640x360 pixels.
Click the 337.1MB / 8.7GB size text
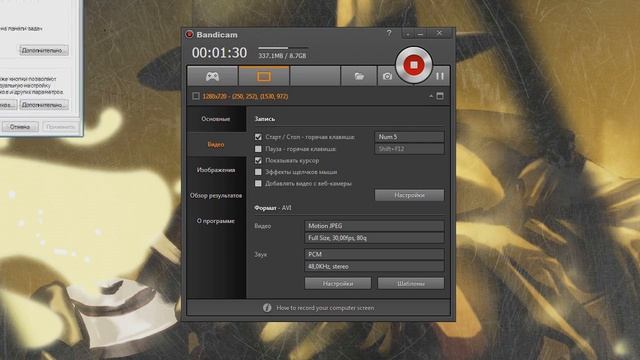[x=282, y=56]
